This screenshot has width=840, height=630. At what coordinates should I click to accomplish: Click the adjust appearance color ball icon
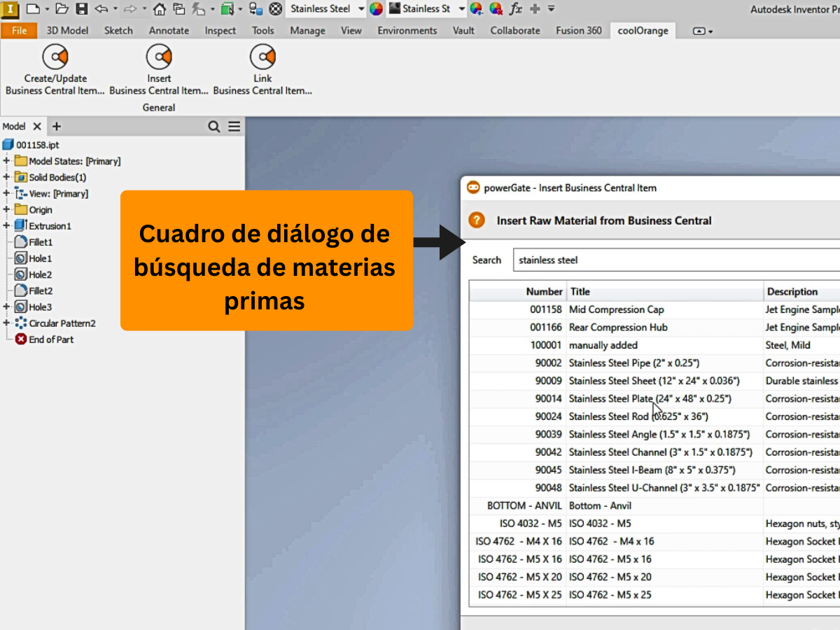coord(477,9)
